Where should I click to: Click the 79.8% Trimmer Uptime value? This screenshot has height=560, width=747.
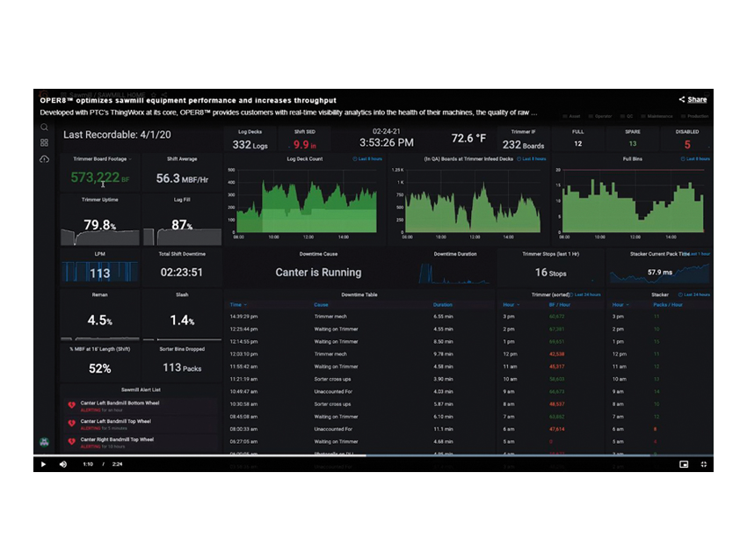(100, 224)
